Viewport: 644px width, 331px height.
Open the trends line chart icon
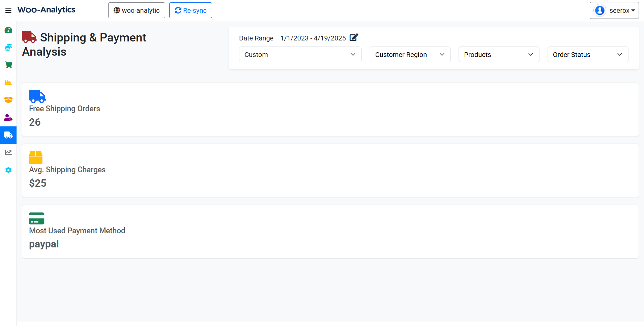[8, 152]
